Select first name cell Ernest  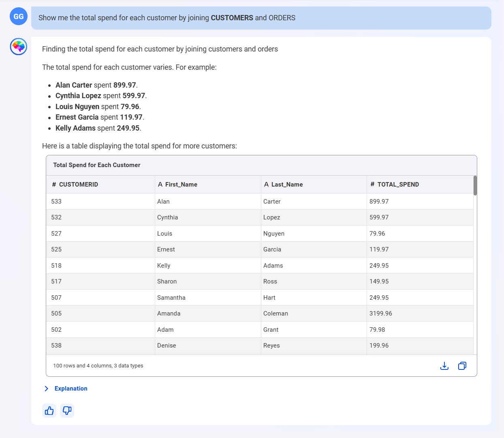coord(208,249)
